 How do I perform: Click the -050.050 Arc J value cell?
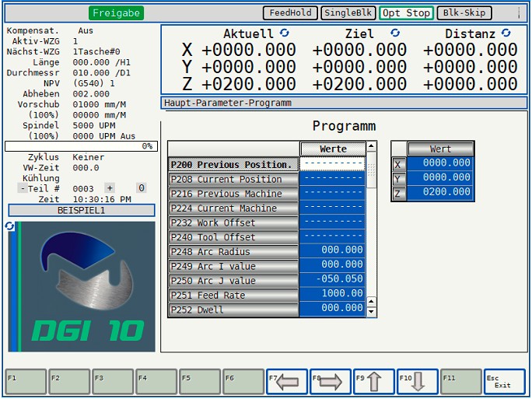(x=333, y=279)
